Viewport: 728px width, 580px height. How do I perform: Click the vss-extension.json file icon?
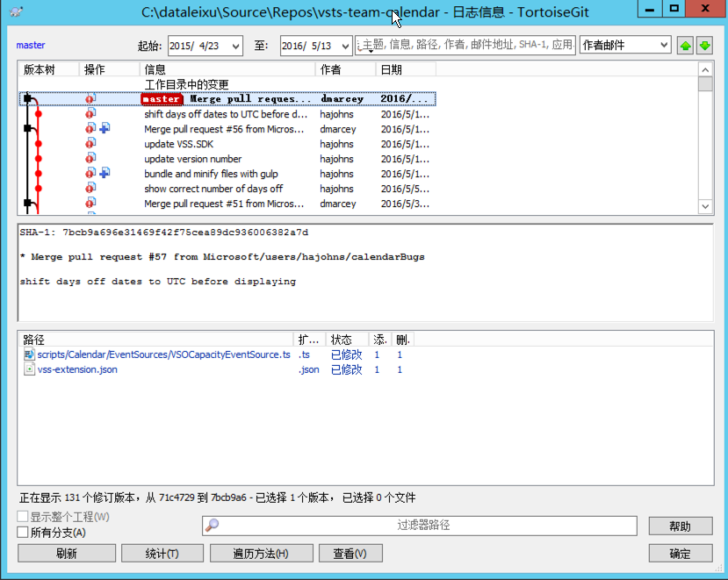29,369
